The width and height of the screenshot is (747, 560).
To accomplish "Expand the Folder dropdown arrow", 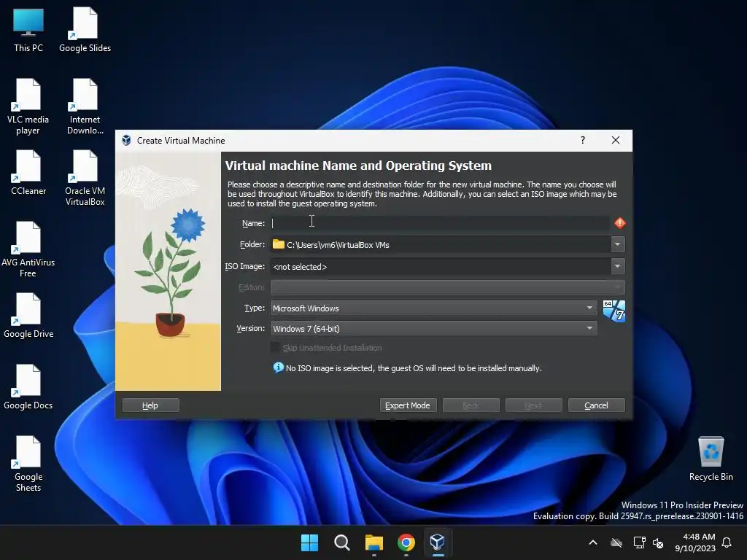I will click(x=617, y=244).
